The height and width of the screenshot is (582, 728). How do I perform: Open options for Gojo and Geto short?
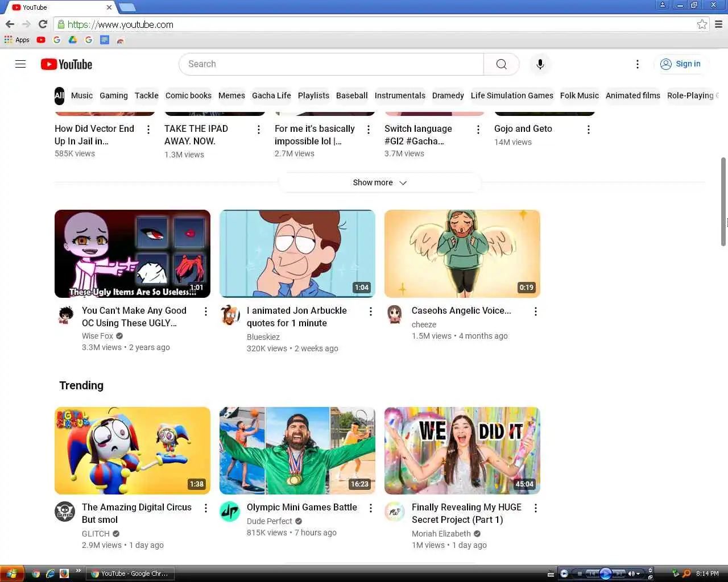[x=589, y=130]
